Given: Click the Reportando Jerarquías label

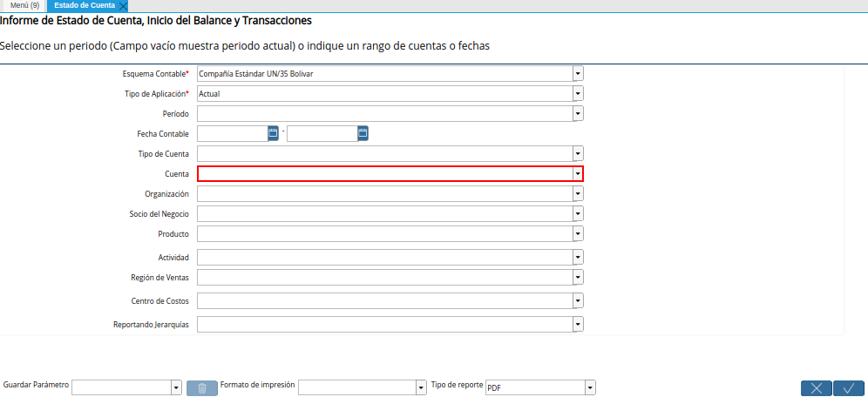Looking at the screenshot, I should pyautogui.click(x=151, y=325).
